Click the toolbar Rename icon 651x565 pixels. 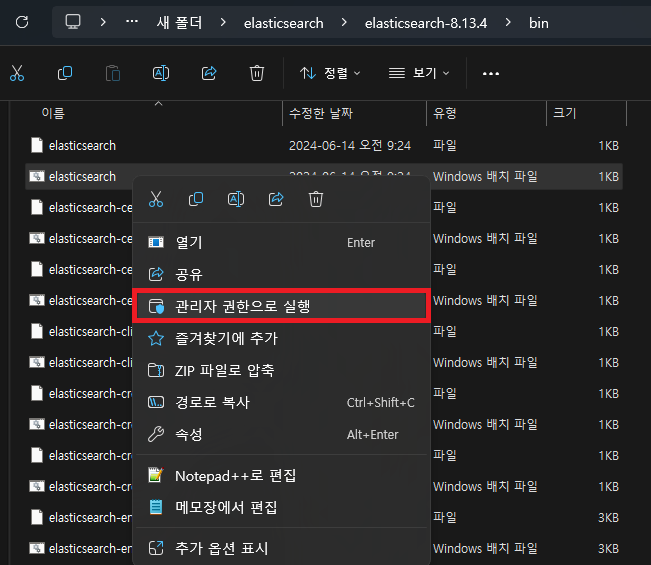(x=161, y=73)
